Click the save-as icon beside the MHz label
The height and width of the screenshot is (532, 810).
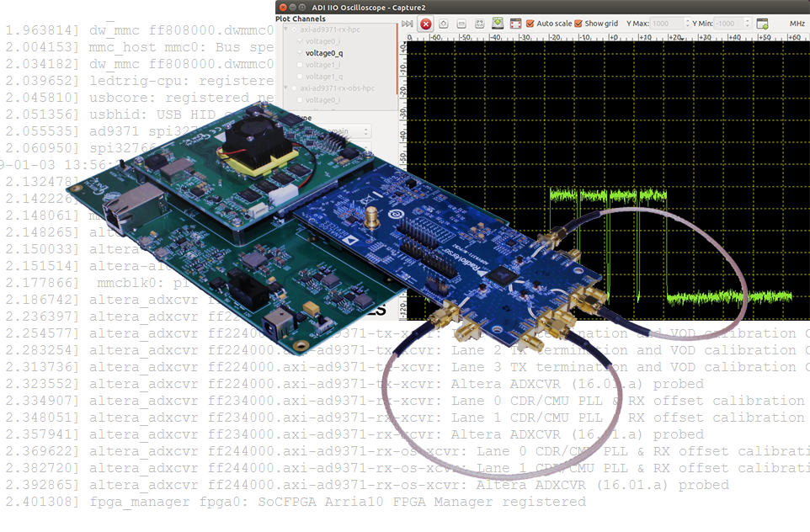(764, 24)
